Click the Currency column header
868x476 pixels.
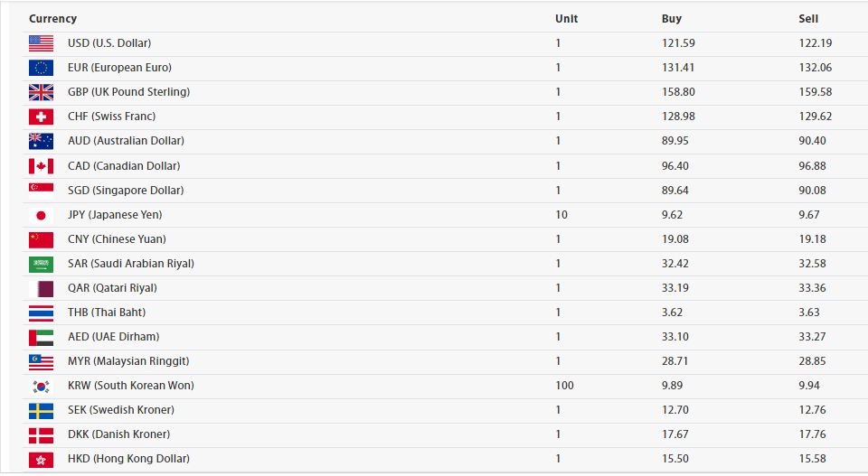[52, 19]
